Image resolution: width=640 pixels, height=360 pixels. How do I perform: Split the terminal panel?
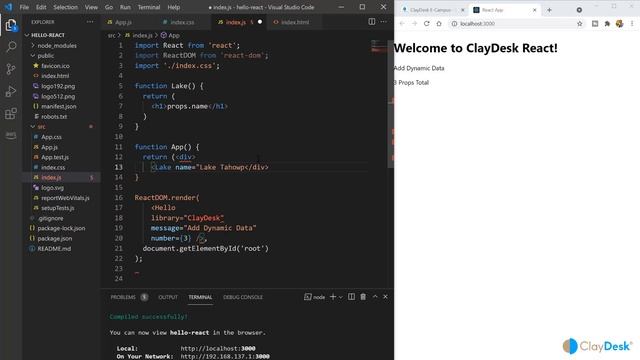pos(351,297)
